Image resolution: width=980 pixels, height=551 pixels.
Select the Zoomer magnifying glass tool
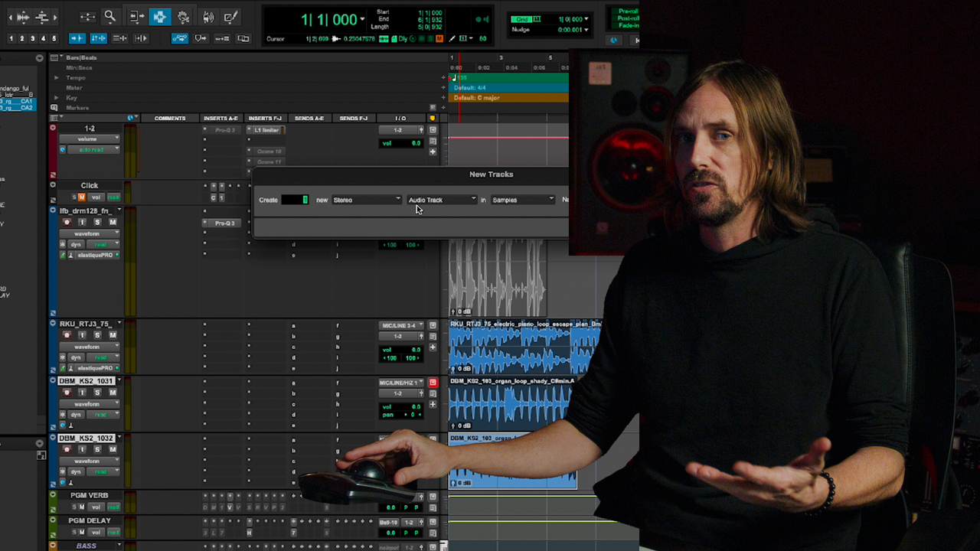(109, 16)
